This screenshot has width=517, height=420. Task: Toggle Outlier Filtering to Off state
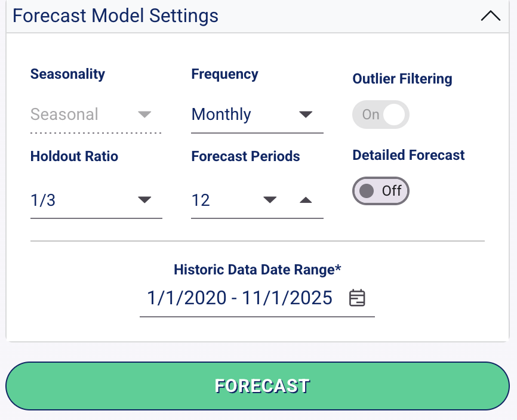click(381, 115)
